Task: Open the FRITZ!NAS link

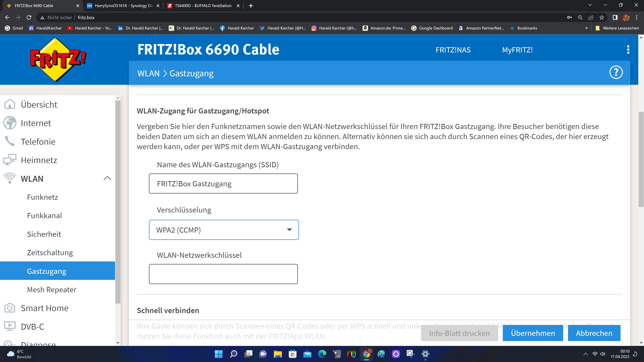Action: pyautogui.click(x=453, y=50)
